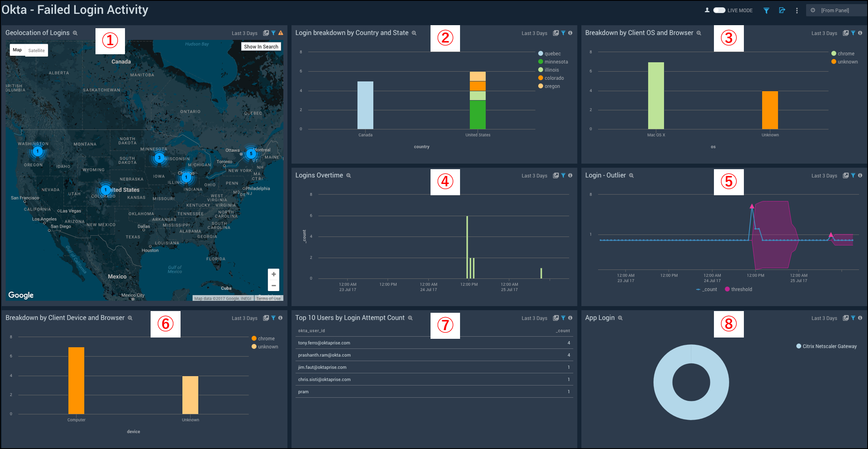Zoom in on the map

(273, 274)
